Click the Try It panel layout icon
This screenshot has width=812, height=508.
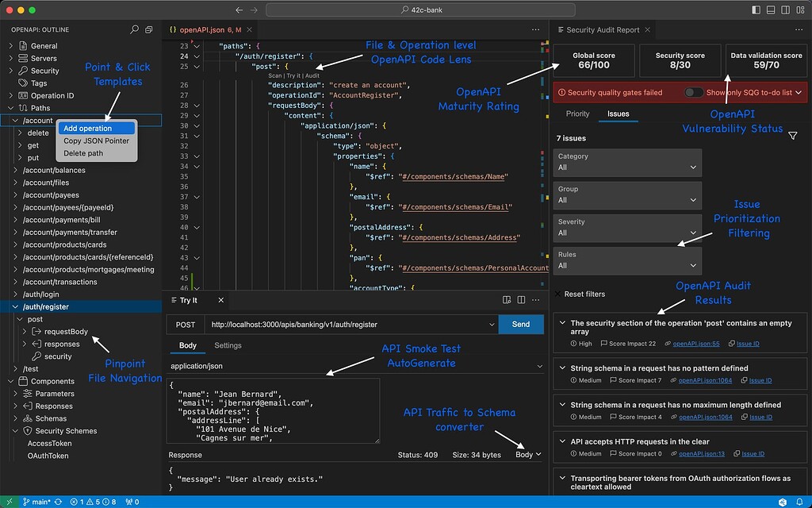click(507, 300)
